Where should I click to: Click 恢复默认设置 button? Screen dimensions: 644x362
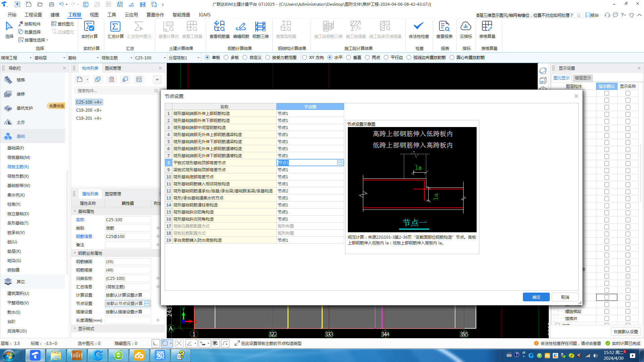tap(626, 332)
